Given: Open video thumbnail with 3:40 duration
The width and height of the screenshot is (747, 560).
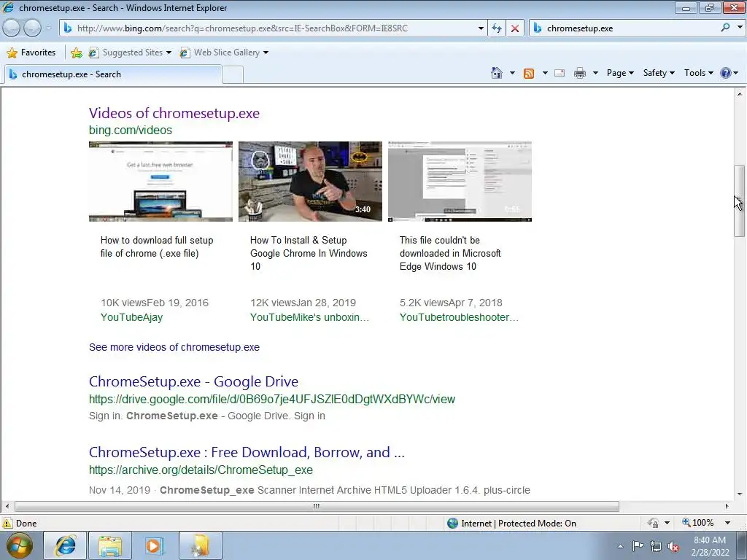Looking at the screenshot, I should click(310, 182).
